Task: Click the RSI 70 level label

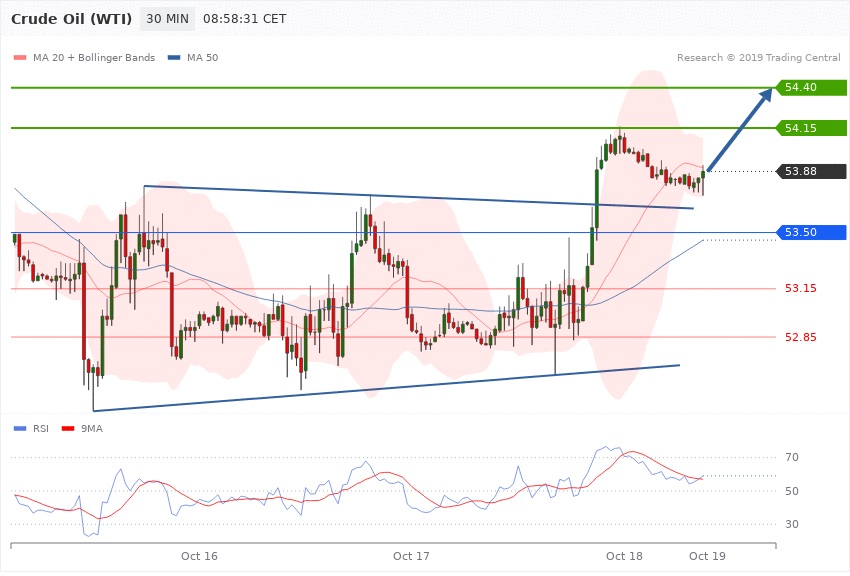Action: [x=792, y=458]
